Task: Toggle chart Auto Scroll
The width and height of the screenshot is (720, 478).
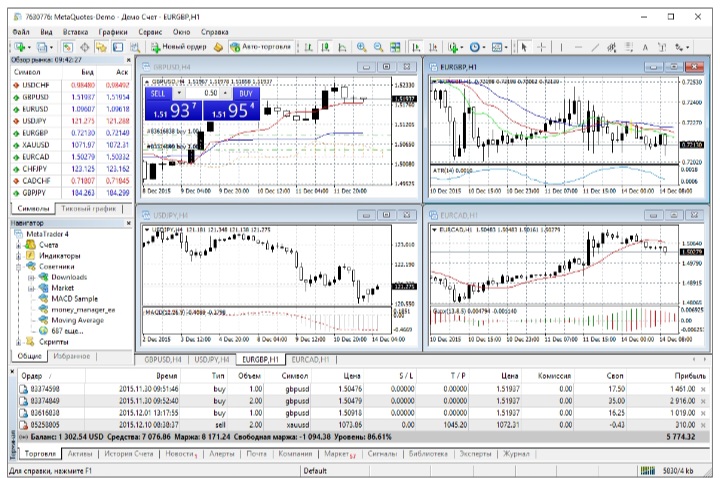Action: click(416, 47)
